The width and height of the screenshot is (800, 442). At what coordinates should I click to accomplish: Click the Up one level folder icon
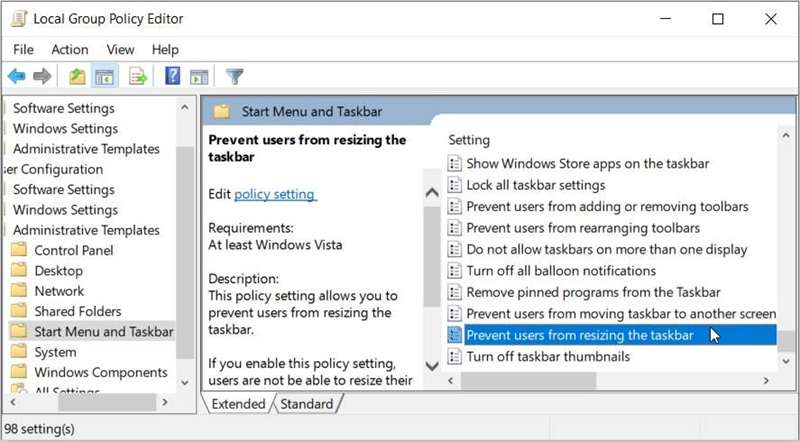coord(77,76)
